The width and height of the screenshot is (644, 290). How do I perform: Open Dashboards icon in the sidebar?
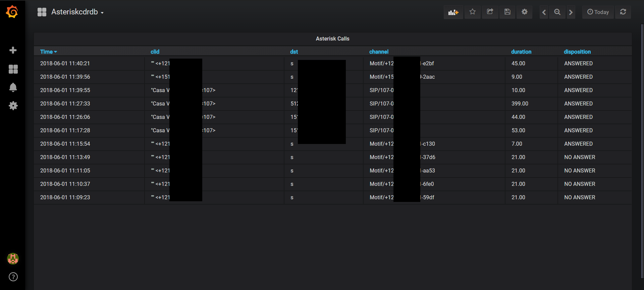(13, 69)
